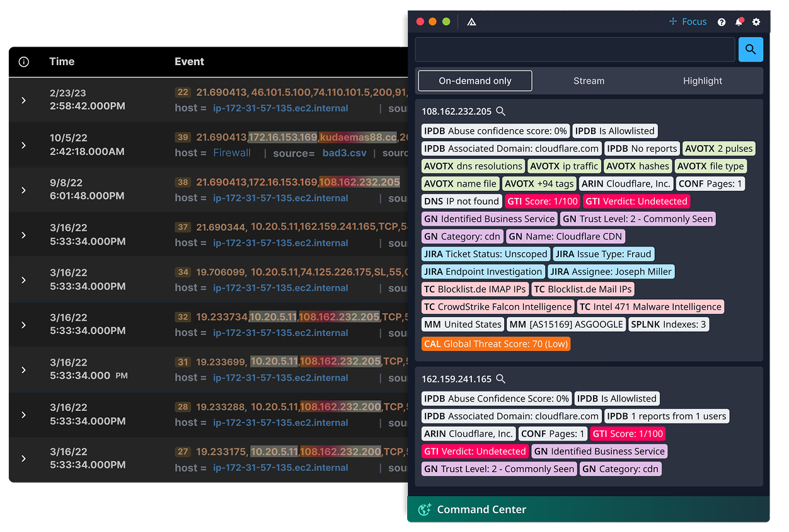Click the blue search magnifier button

pos(751,49)
